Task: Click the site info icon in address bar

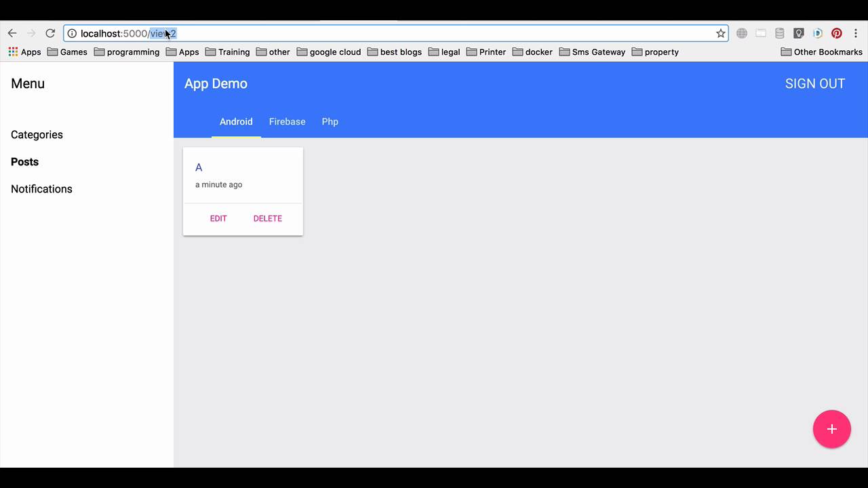Action: [72, 33]
